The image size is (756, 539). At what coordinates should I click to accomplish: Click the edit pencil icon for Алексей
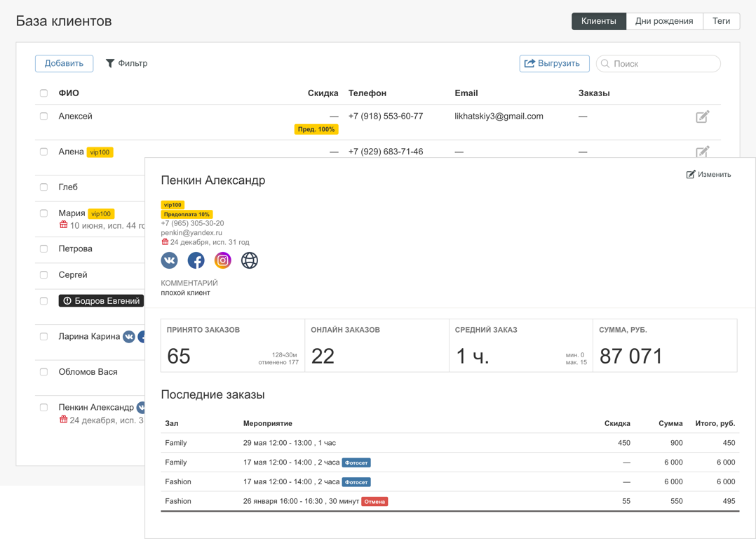coord(703,117)
